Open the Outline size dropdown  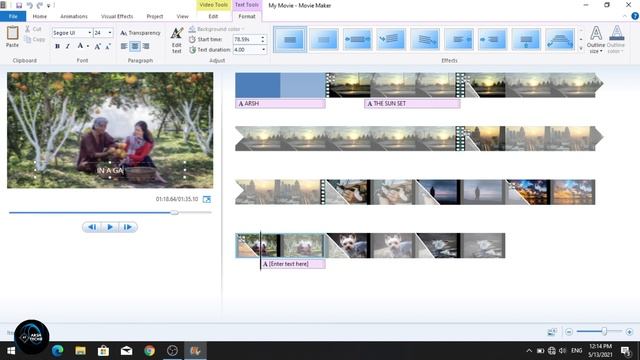(x=596, y=40)
